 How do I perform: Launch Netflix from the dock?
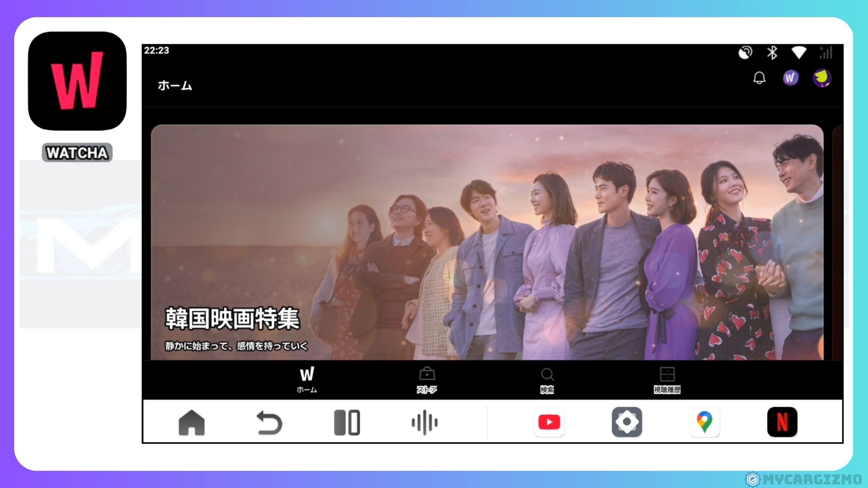pyautogui.click(x=782, y=422)
